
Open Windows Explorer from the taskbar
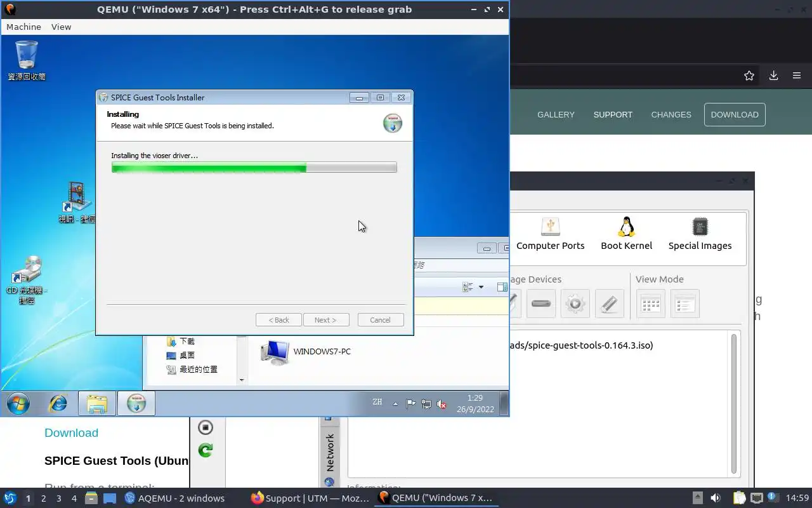(97, 403)
